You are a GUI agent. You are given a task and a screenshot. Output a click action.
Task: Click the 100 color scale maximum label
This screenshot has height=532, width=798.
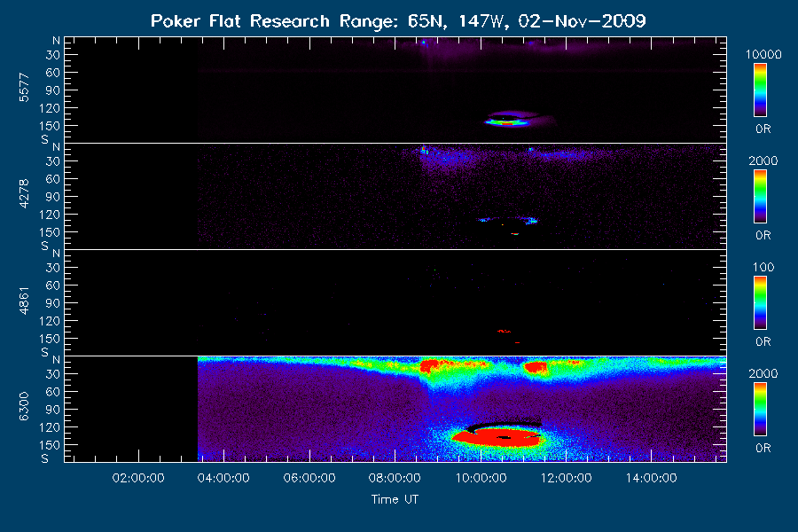(x=763, y=267)
